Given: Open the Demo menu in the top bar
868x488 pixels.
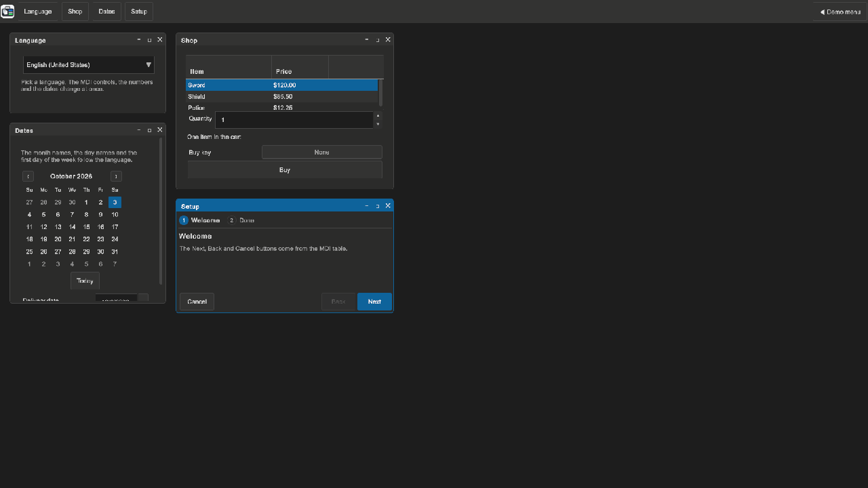Looking at the screenshot, I should coord(840,12).
